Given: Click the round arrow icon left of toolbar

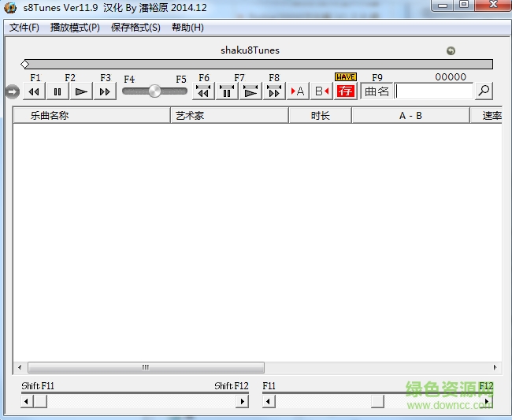Looking at the screenshot, I should click(x=11, y=91).
